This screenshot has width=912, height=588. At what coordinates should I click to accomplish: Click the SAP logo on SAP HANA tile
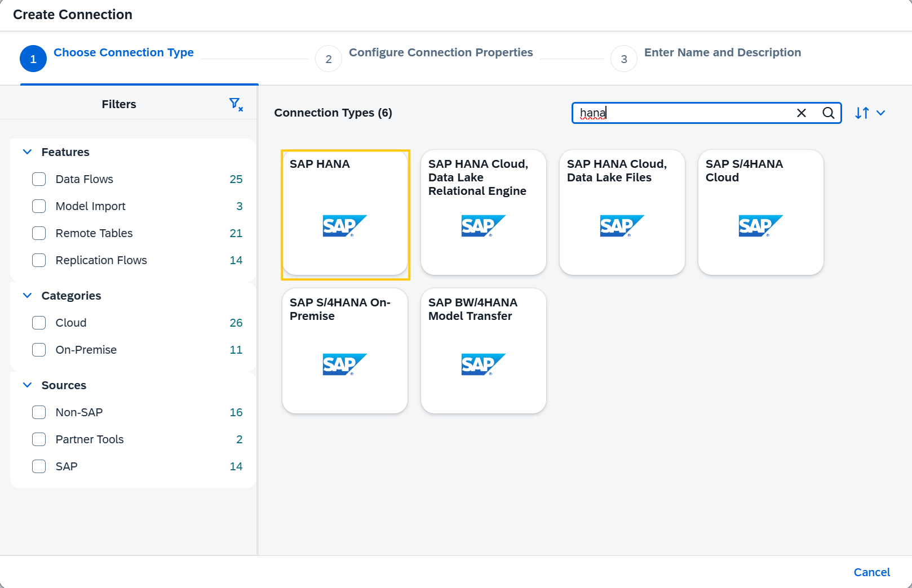coord(345,226)
